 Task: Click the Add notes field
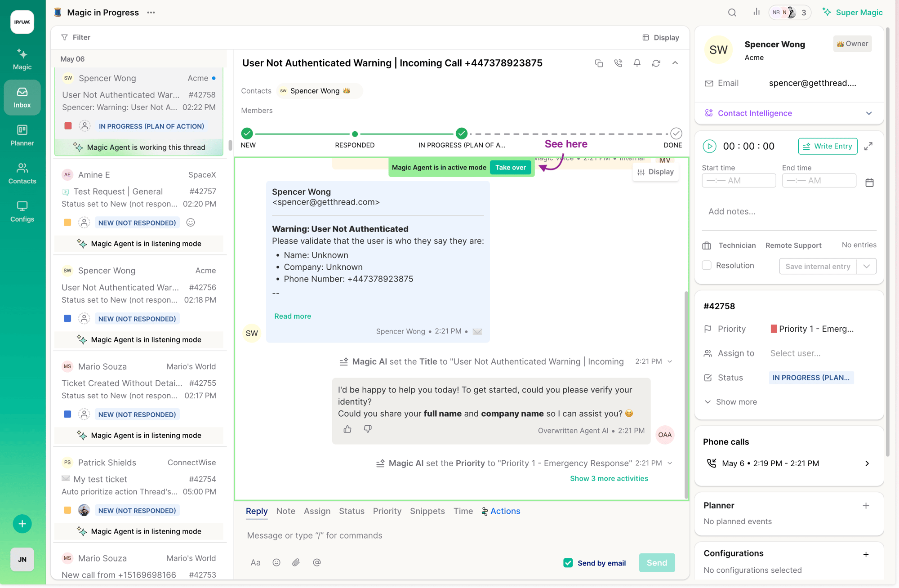[789, 212]
